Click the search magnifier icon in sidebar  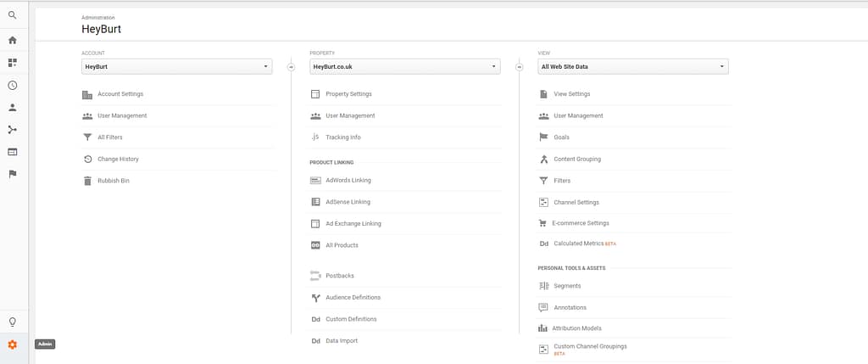point(12,15)
